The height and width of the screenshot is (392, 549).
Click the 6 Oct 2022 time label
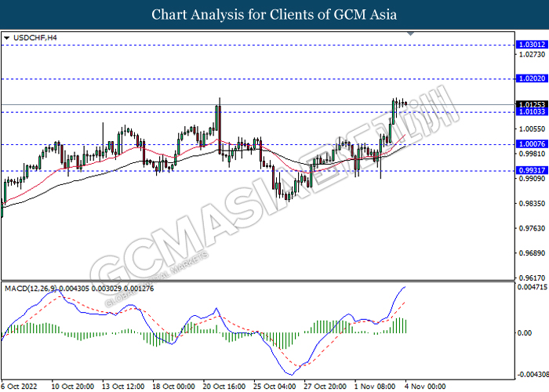click(19, 387)
